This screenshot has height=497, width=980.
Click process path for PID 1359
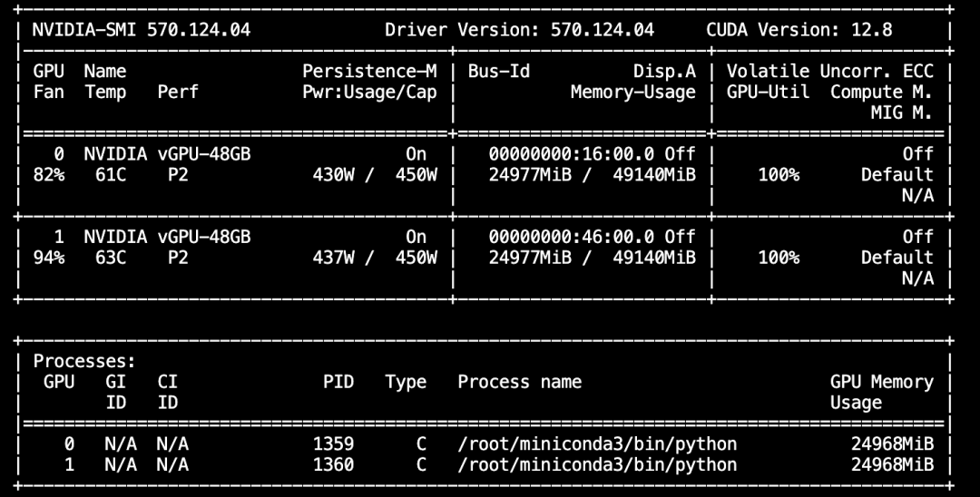point(597,443)
